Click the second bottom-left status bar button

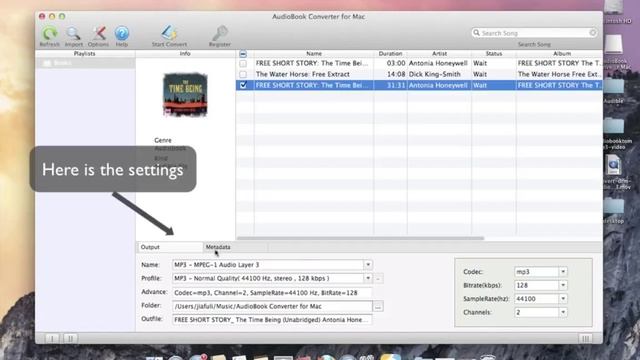(70, 338)
